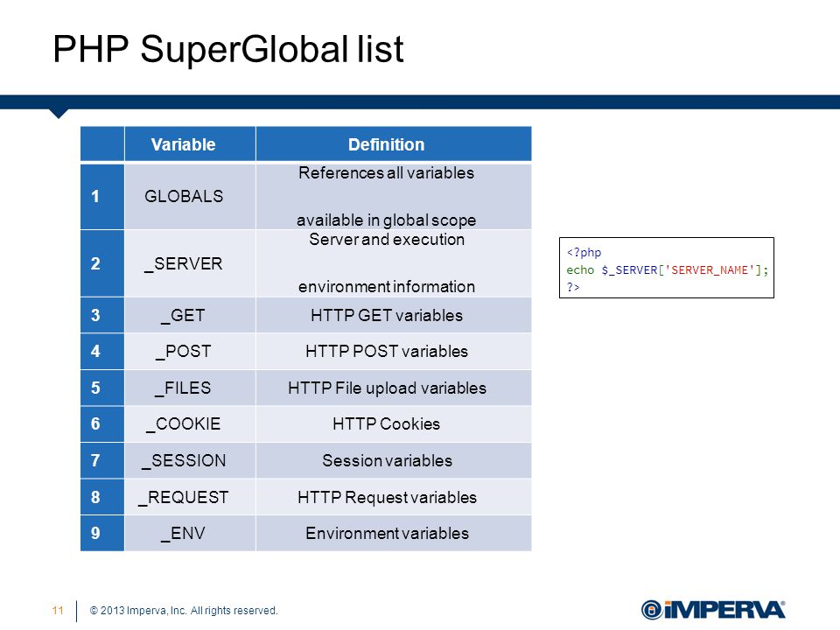Click the '?>' closing tag in code box
The height and width of the screenshot is (630, 840).
pyautogui.click(x=573, y=287)
